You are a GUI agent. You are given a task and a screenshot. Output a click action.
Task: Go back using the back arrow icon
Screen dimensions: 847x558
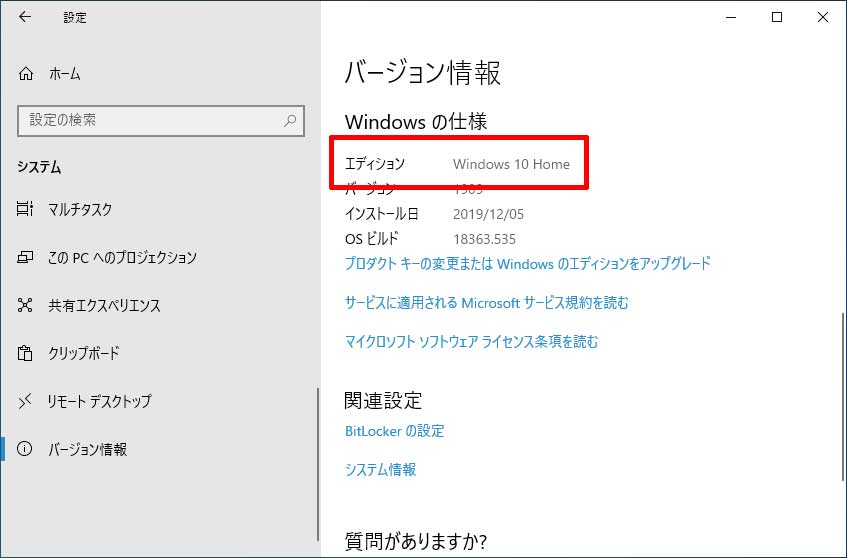click(x=25, y=17)
